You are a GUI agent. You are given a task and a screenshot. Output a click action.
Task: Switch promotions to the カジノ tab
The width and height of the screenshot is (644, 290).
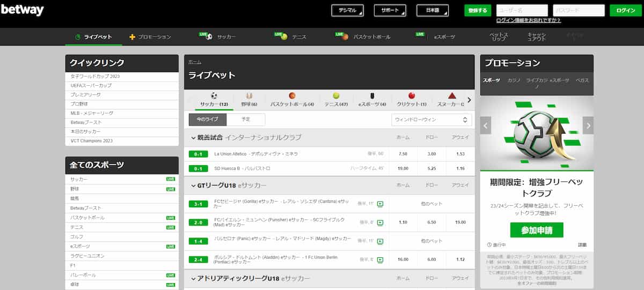click(514, 80)
